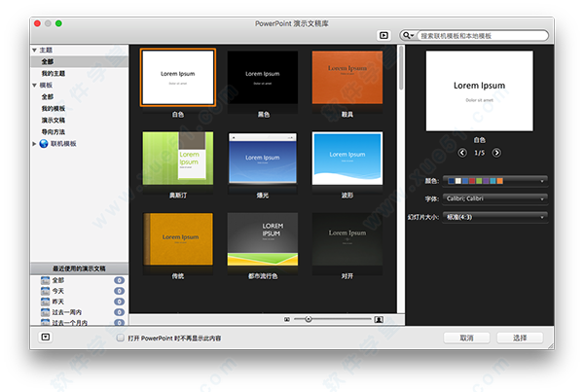
Task: Expand the 联机模板 disclosure triangle
Action: point(34,144)
